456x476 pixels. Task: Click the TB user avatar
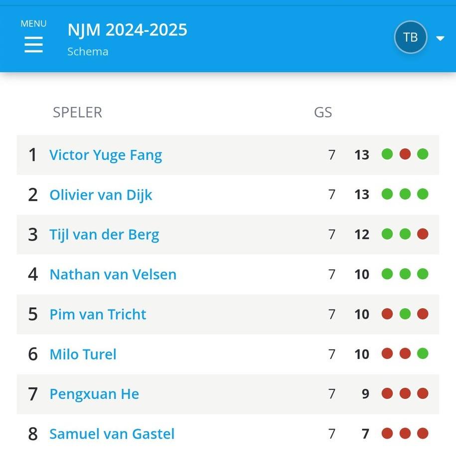click(x=411, y=37)
